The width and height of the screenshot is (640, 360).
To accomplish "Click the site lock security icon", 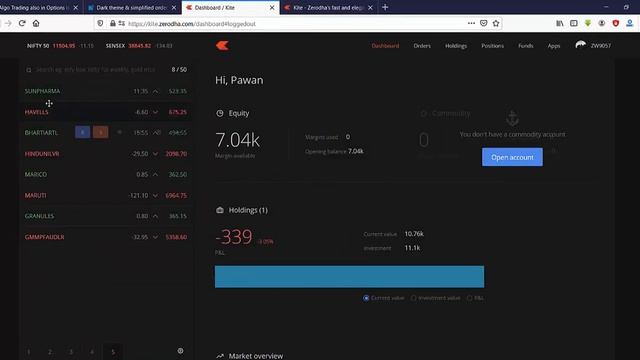I will 113,24.
